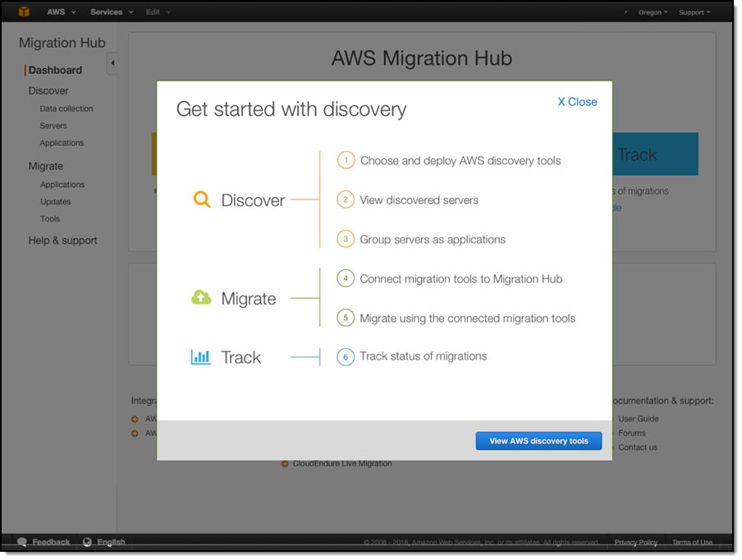
Task: Click View AWS discovery tools button
Action: tap(538, 441)
